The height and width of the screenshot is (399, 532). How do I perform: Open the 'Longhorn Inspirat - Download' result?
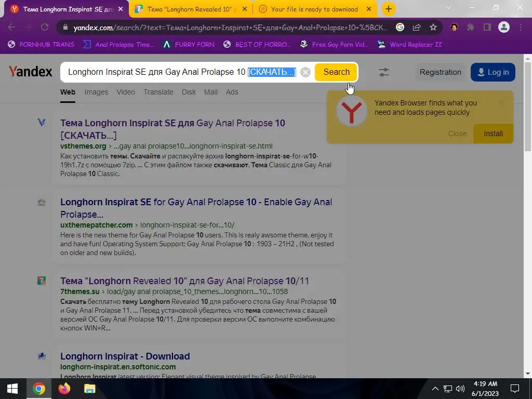point(125,356)
